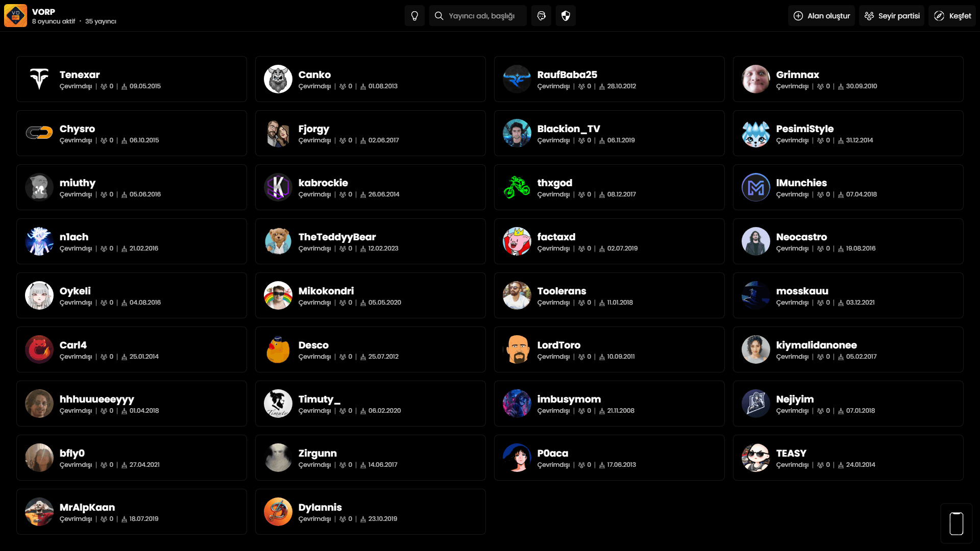This screenshot has width=980, height=551.
Task: Click thxgod's green bike avatar
Action: tap(517, 187)
